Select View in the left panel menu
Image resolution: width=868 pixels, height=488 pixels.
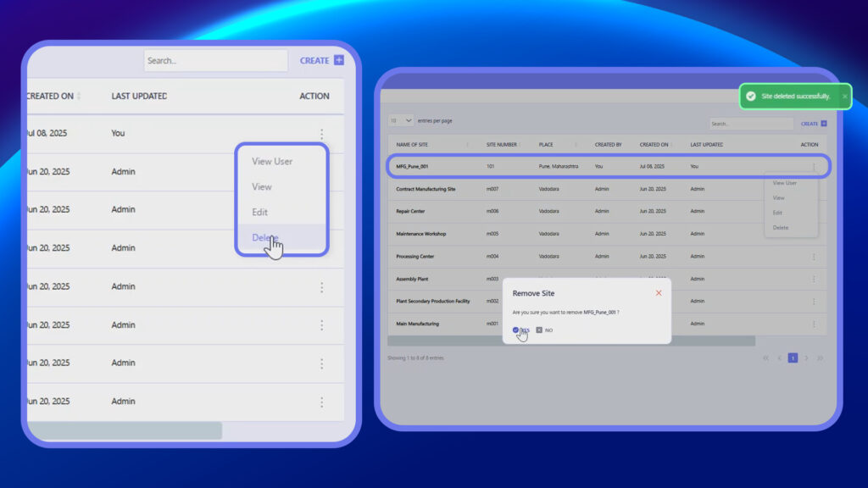[261, 187]
